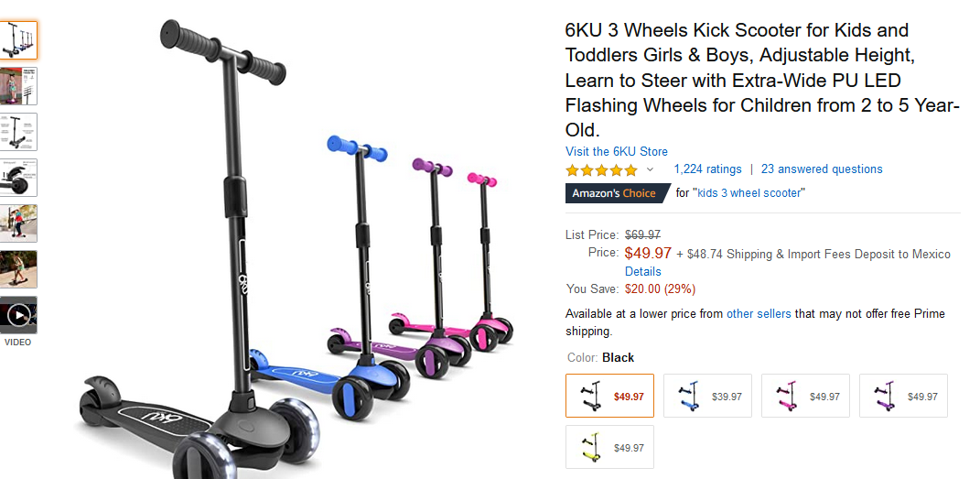Click the Amazon's Choice badge

pyautogui.click(x=613, y=193)
